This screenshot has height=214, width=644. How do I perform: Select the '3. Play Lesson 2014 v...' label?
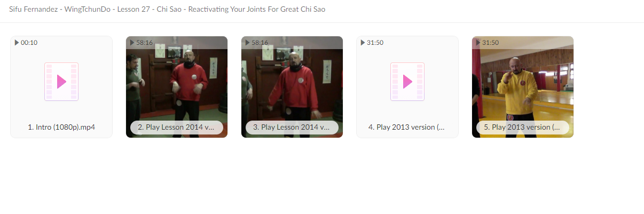click(292, 128)
